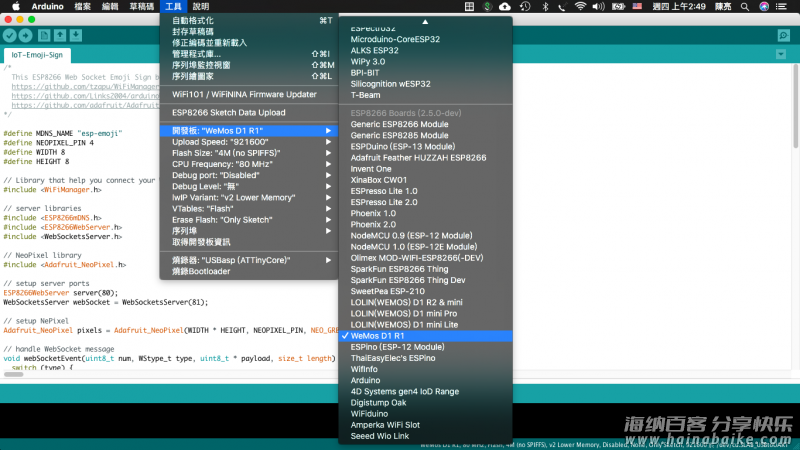Click the Bluetooth menu bar icon

[545, 6]
